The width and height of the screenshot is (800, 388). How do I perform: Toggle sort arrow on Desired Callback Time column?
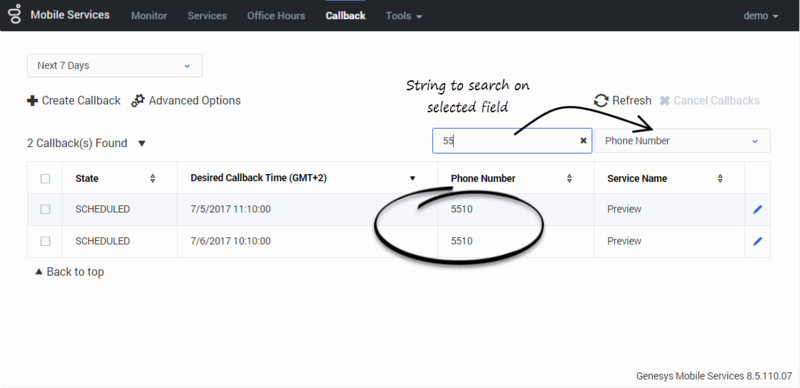pos(413,179)
